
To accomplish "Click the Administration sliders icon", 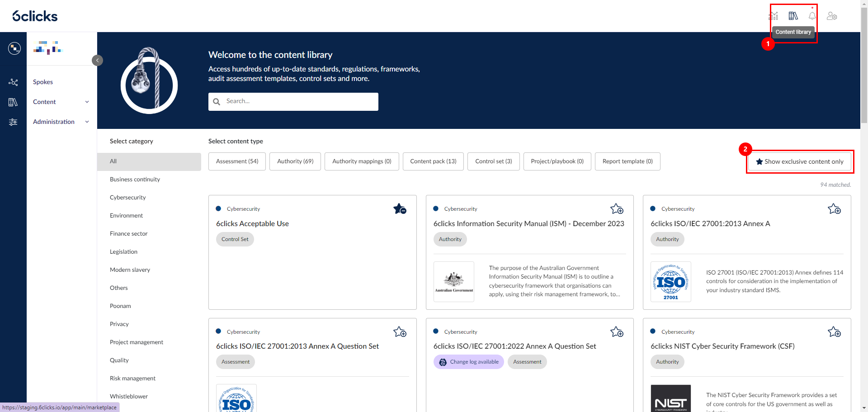I will click(x=13, y=122).
